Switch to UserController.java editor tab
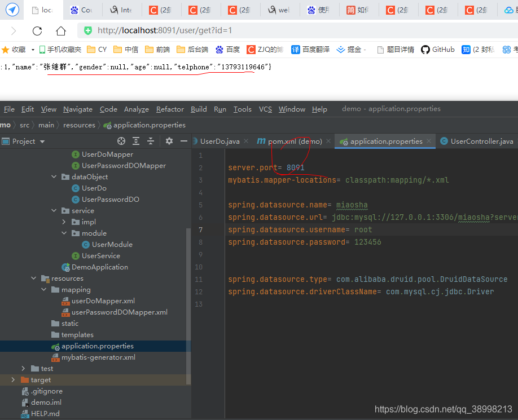518x420 pixels. [x=477, y=141]
